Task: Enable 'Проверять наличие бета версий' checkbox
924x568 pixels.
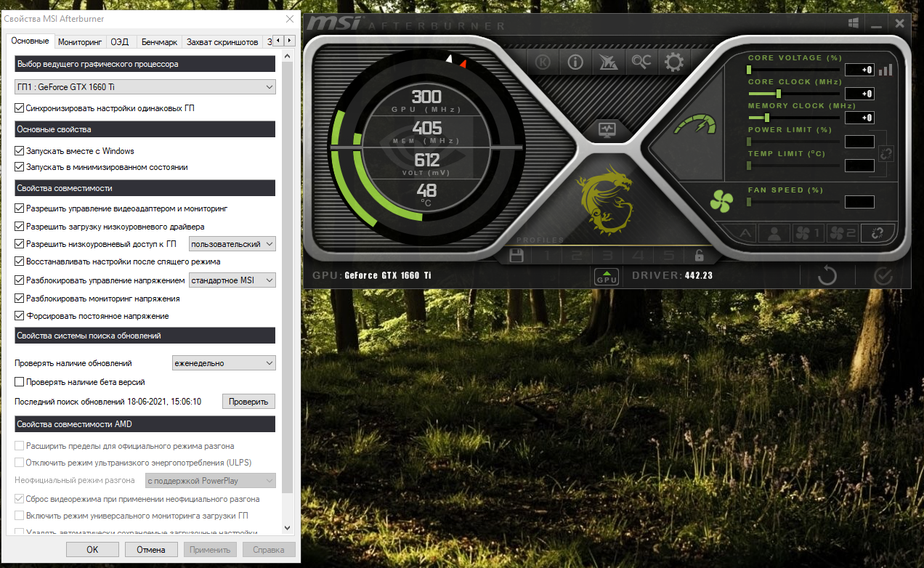Action: [20, 382]
